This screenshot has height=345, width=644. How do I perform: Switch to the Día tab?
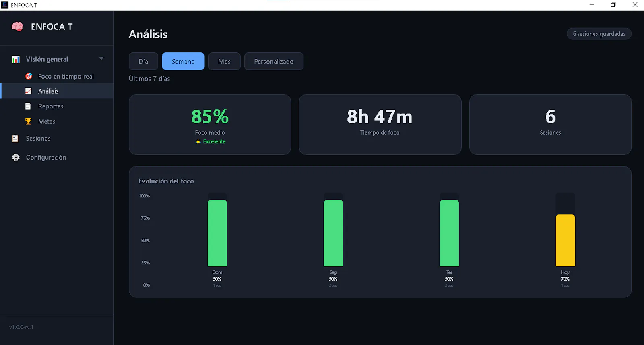click(143, 61)
